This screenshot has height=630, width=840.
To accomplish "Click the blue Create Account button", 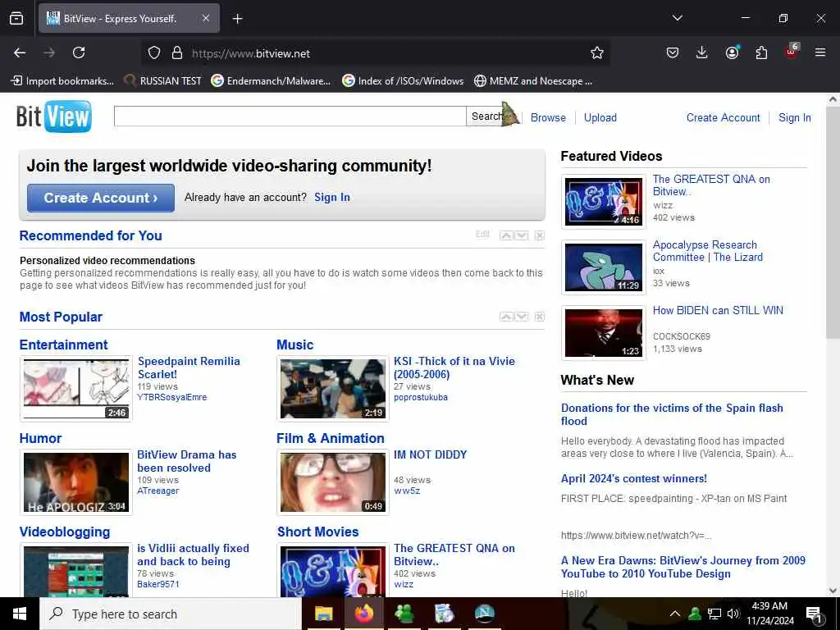I will coord(101,198).
